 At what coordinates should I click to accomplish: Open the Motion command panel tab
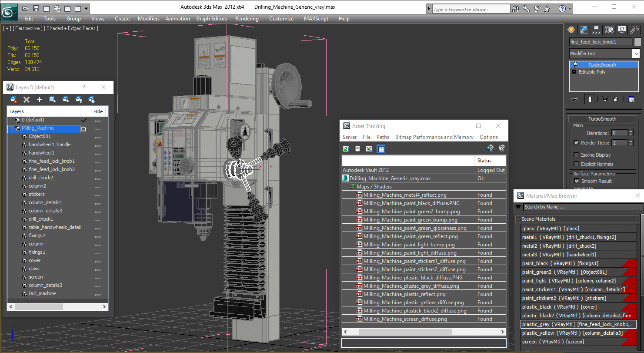click(x=609, y=30)
